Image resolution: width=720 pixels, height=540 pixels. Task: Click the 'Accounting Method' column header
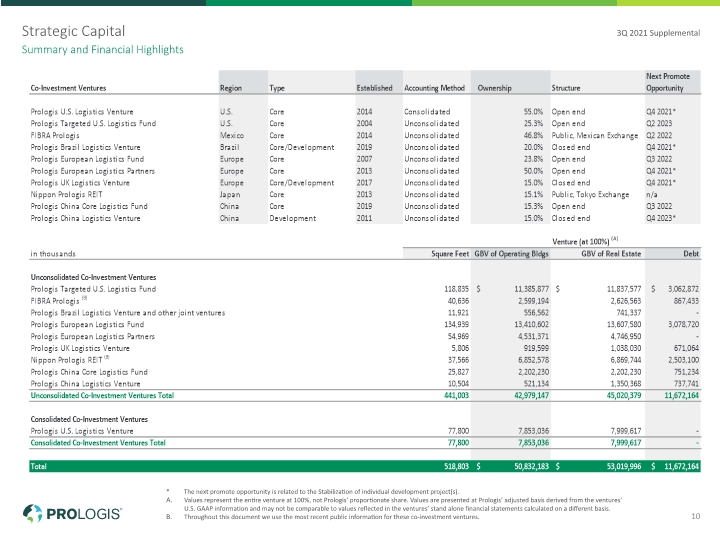click(x=434, y=88)
